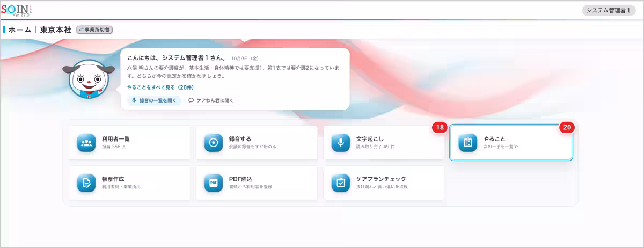
Task: Click 次の一手を一覧で text
Action: 501,147
